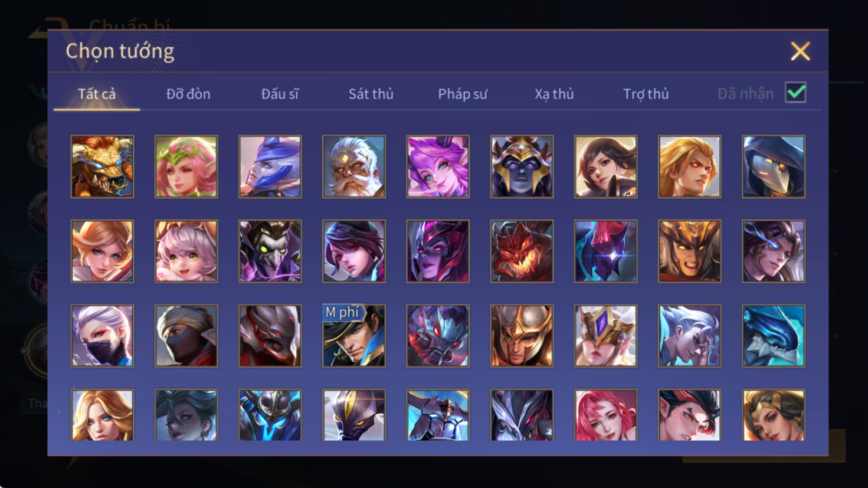Pick the red fiery demon face hero

(522, 251)
